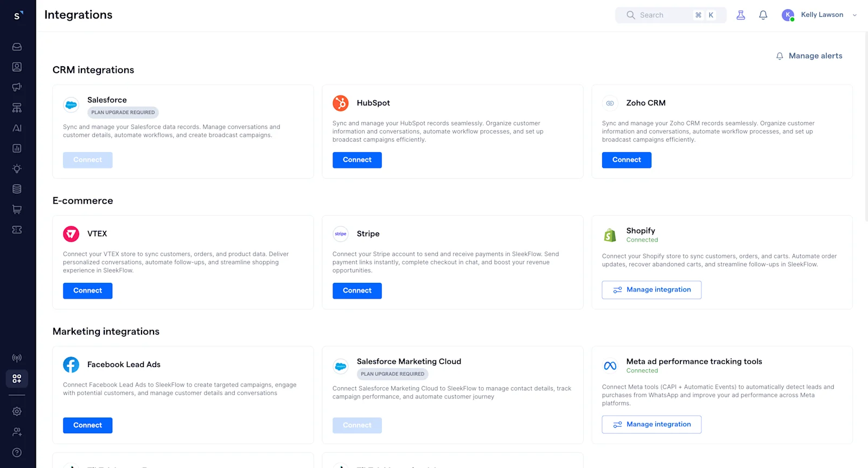Expand the Kelly Lawson account dropdown arrow

click(854, 15)
